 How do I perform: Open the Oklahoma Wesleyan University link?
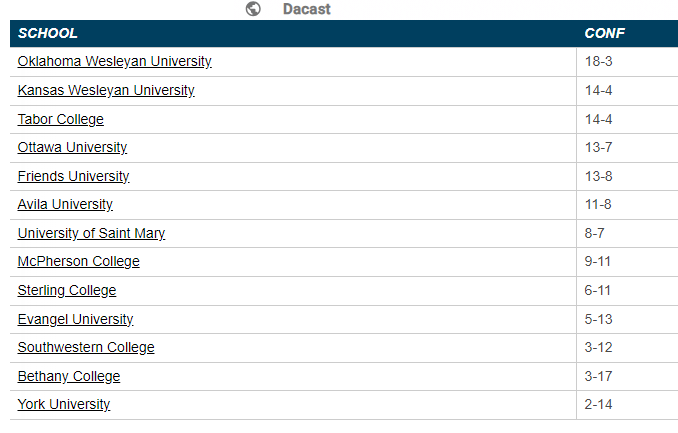pyautogui.click(x=115, y=62)
